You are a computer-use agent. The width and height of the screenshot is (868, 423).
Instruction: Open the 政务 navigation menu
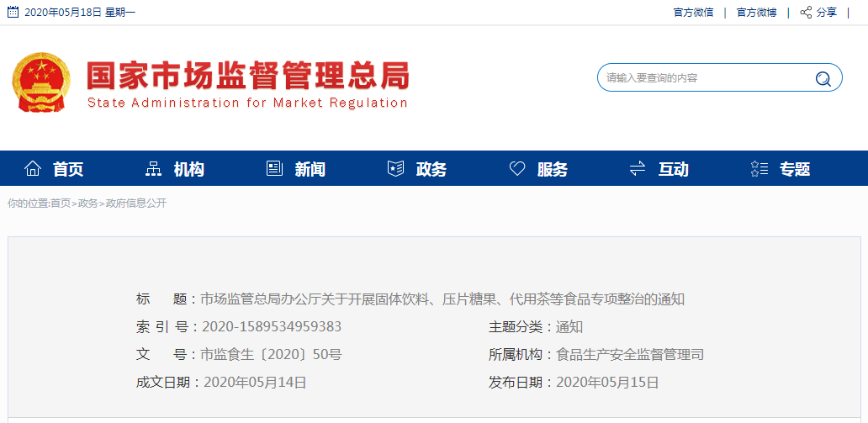pos(431,169)
